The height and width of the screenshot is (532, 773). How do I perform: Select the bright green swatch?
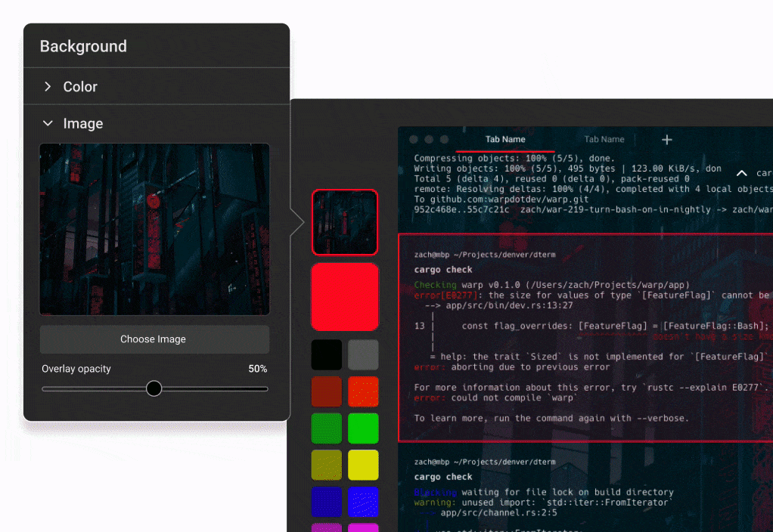pyautogui.click(x=363, y=428)
